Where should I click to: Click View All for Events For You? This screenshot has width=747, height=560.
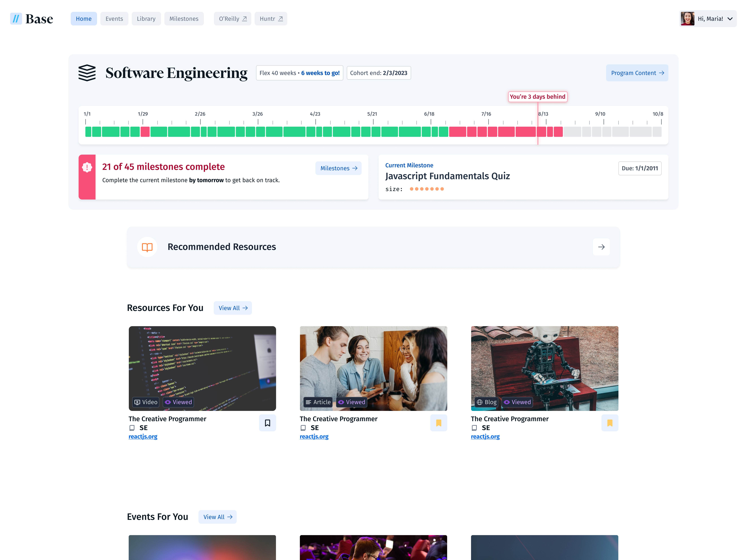coord(218,517)
